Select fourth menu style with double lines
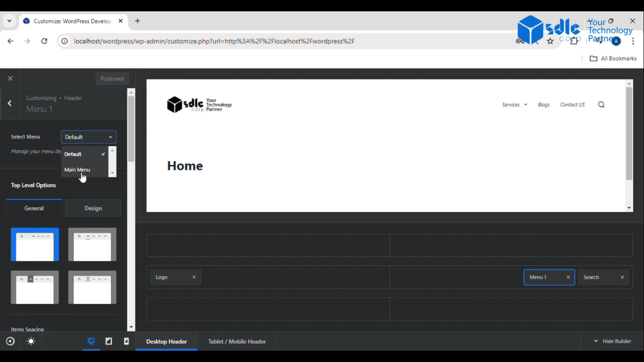Screen dimensions: 644x362 pos(92,287)
